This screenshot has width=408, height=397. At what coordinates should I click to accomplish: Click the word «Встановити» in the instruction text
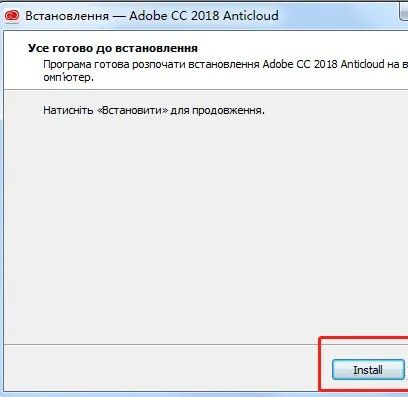pos(132,110)
